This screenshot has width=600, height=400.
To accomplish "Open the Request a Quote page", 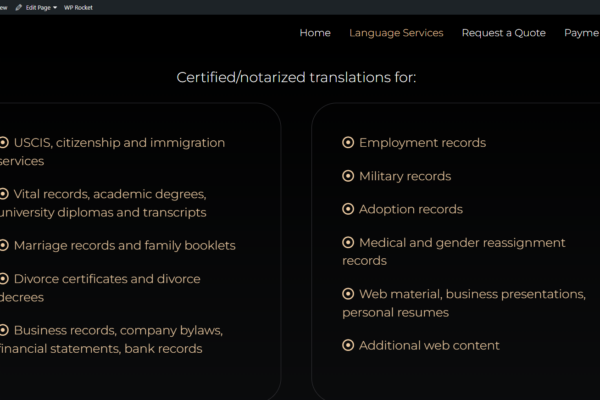I will (x=504, y=33).
